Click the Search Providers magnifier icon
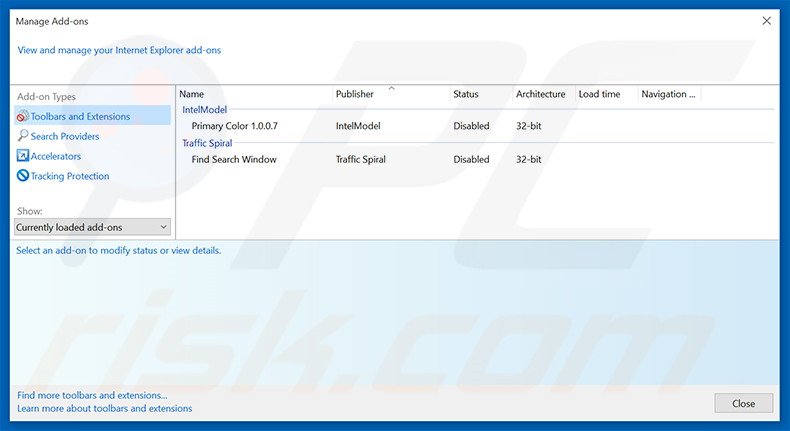Image resolution: width=790 pixels, height=431 pixels. (x=23, y=136)
